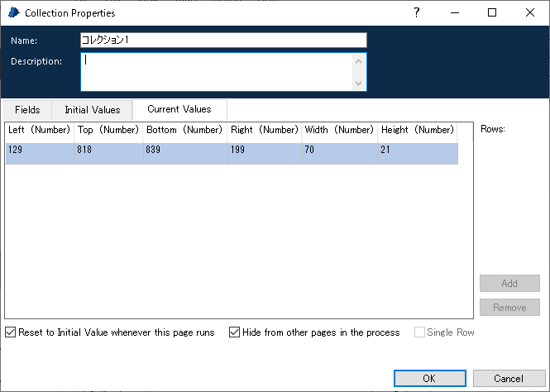
Task: Select the Top value cell 818
Action: (108, 153)
